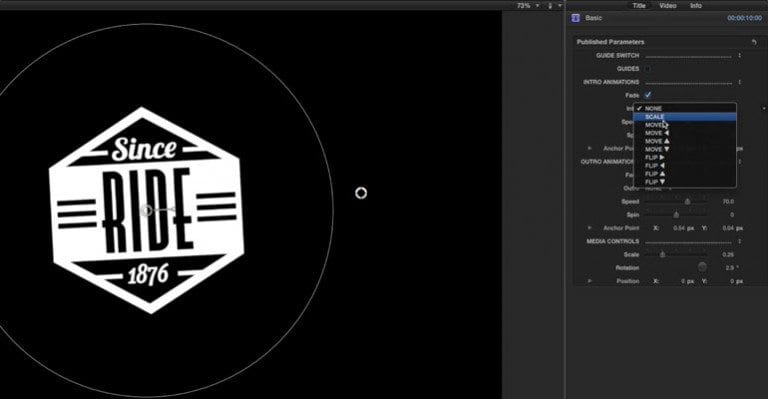Click the Basic title icon in the inspector
Screen dimensions: 768x399
click(576, 18)
